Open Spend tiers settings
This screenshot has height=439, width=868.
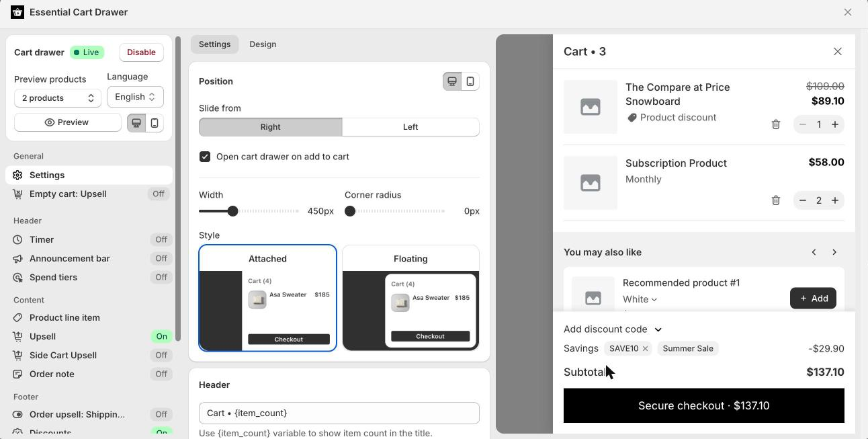89,277
